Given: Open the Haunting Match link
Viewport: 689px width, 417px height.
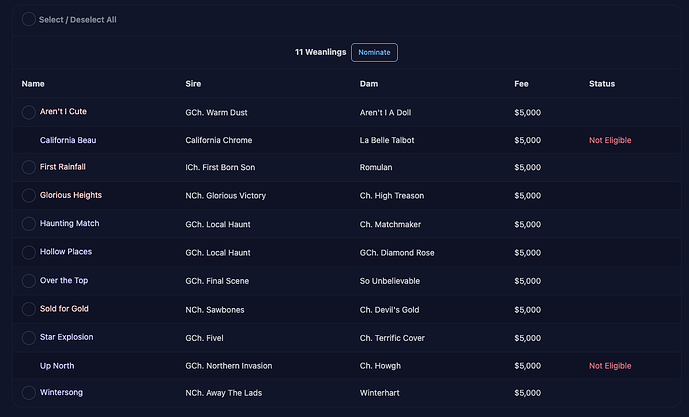Looking at the screenshot, I should point(69,223).
